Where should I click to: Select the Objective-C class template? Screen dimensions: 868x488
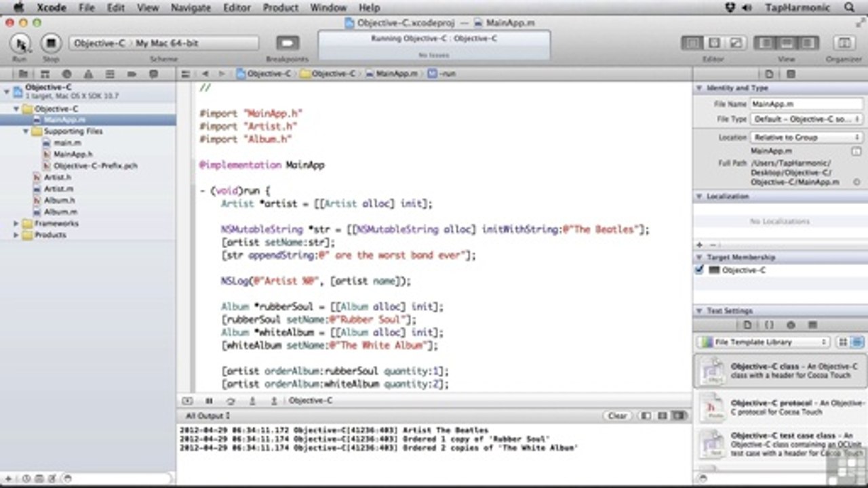780,371
